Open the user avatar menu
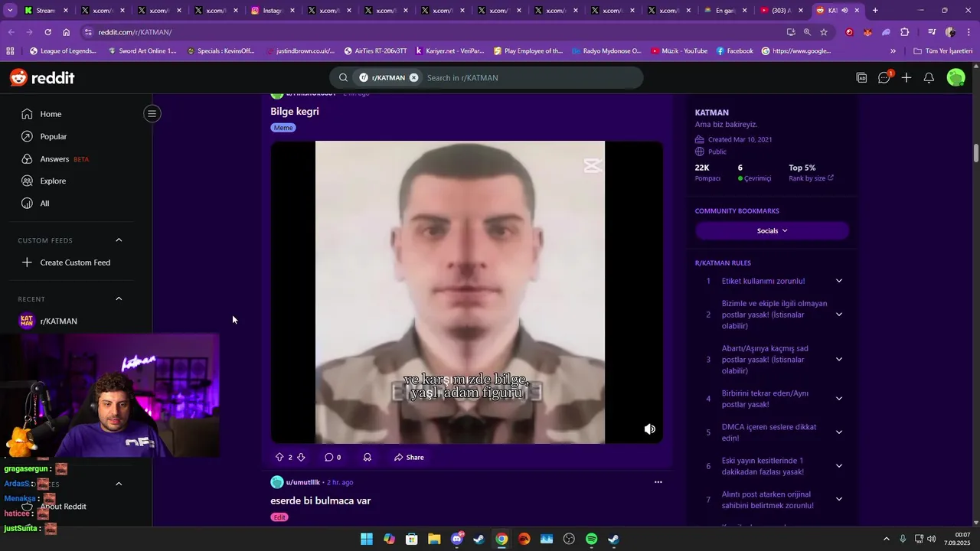 pyautogui.click(x=955, y=77)
